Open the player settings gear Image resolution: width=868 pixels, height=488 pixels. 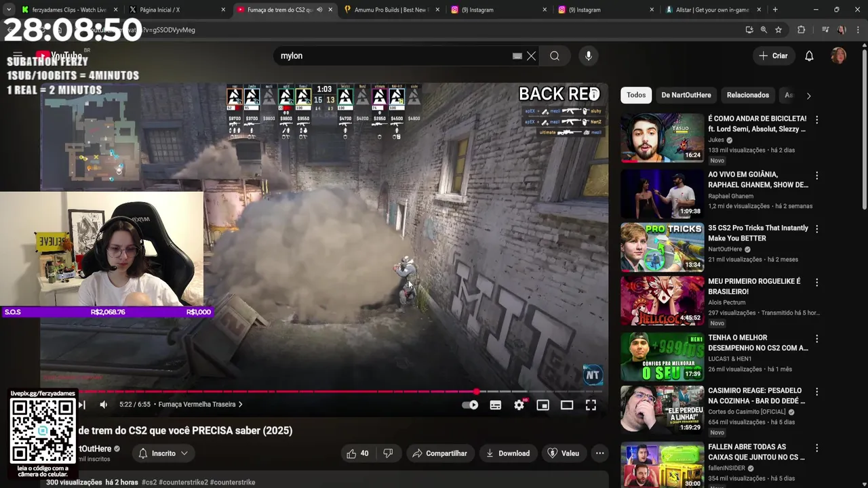coord(519,405)
